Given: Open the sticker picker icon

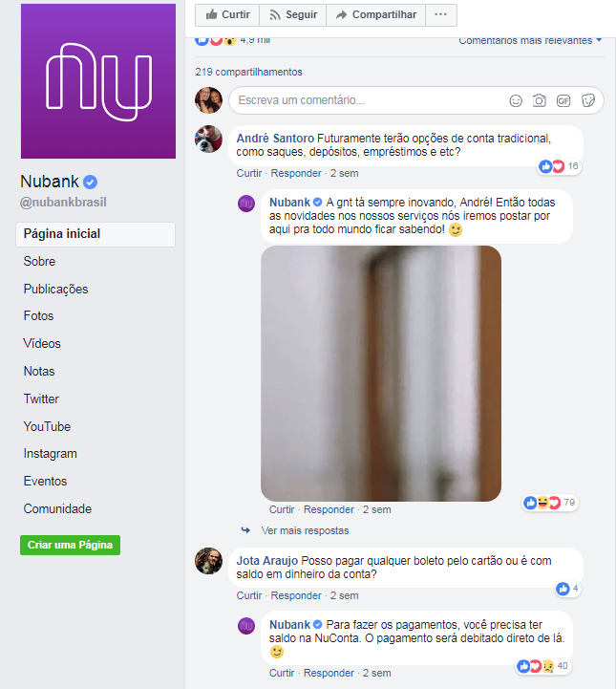Looking at the screenshot, I should pyautogui.click(x=588, y=100).
